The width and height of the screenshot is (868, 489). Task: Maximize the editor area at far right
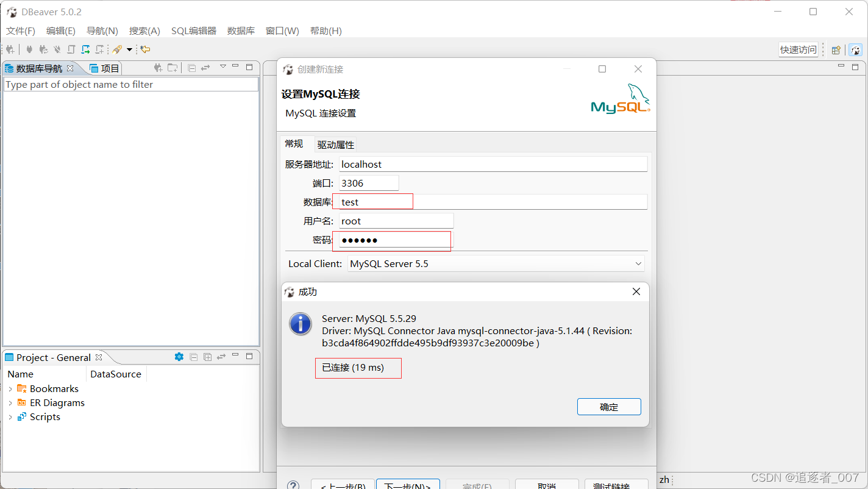[855, 66]
